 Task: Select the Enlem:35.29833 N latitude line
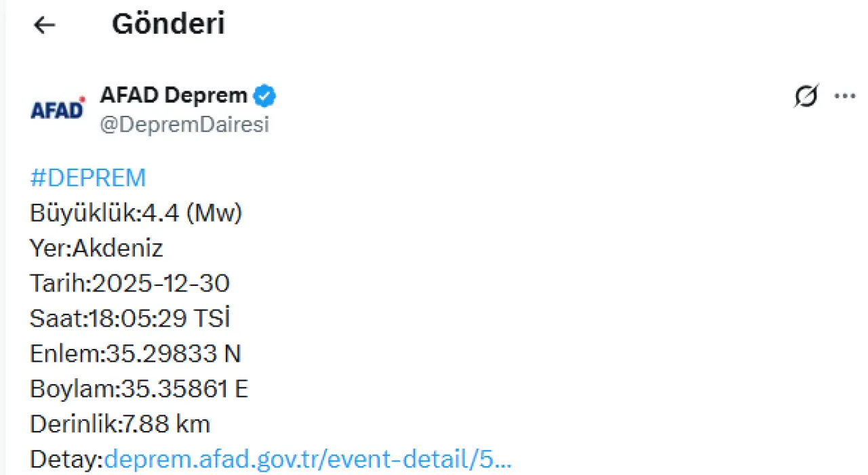(x=135, y=354)
